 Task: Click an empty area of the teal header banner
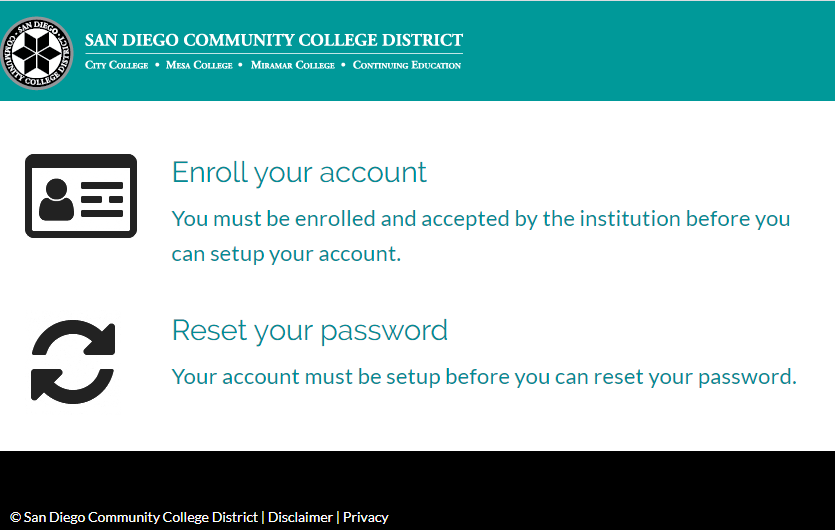tap(650, 50)
